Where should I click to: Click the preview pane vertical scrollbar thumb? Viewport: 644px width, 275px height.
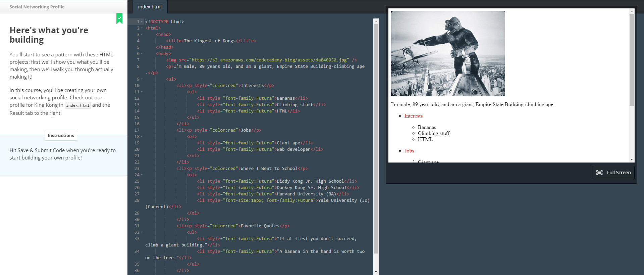click(x=632, y=60)
